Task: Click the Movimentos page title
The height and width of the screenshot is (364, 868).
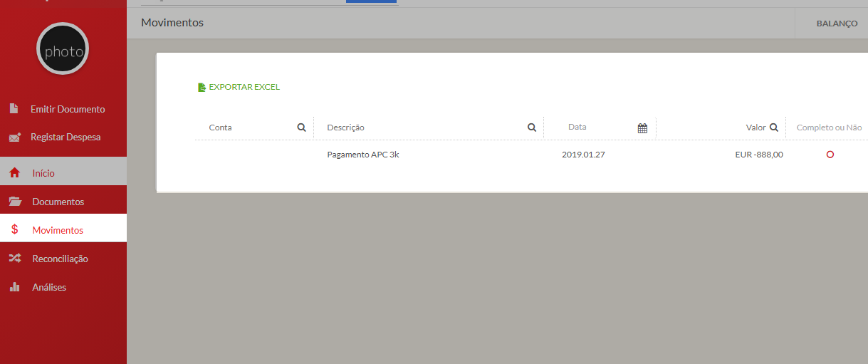Action: coord(172,23)
